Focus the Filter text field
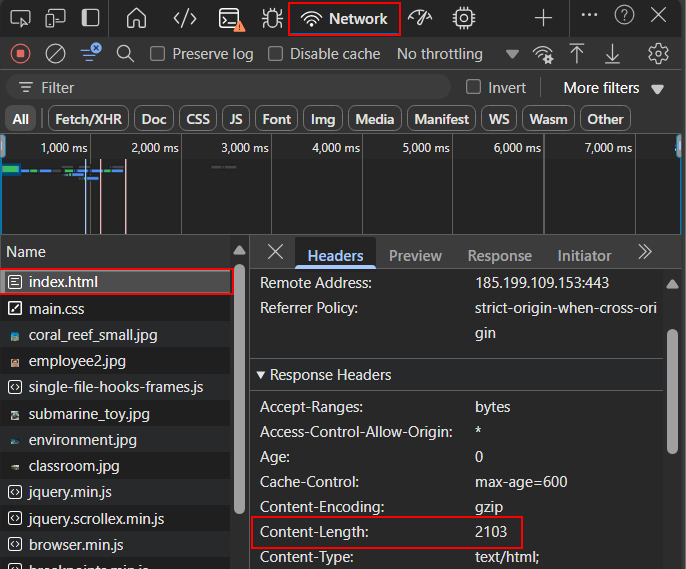 click(228, 87)
